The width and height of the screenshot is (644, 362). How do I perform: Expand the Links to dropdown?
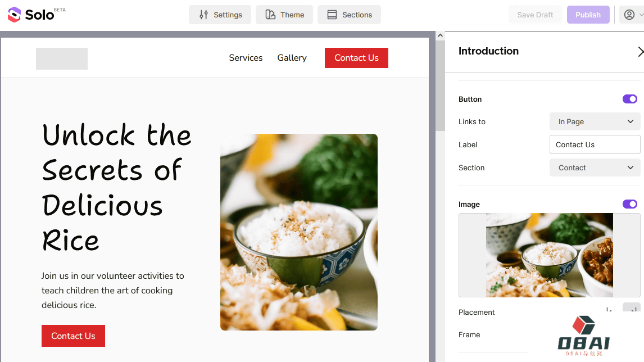(595, 121)
